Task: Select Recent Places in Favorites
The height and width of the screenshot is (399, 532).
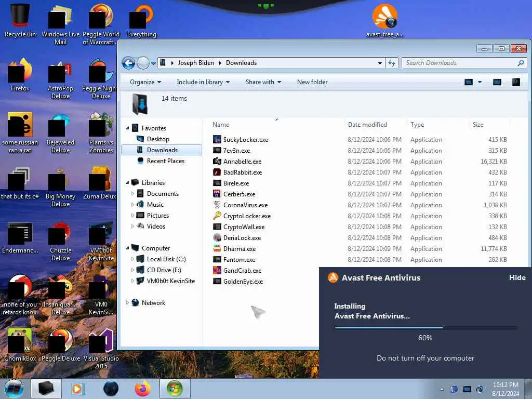Action: coord(166,161)
